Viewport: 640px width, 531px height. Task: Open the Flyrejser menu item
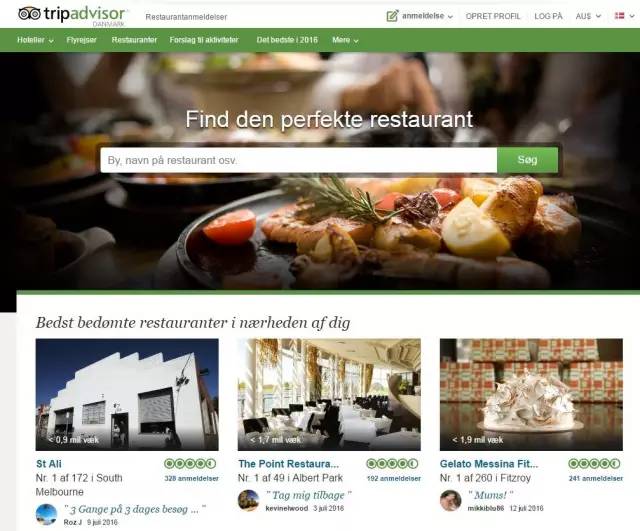tap(82, 40)
